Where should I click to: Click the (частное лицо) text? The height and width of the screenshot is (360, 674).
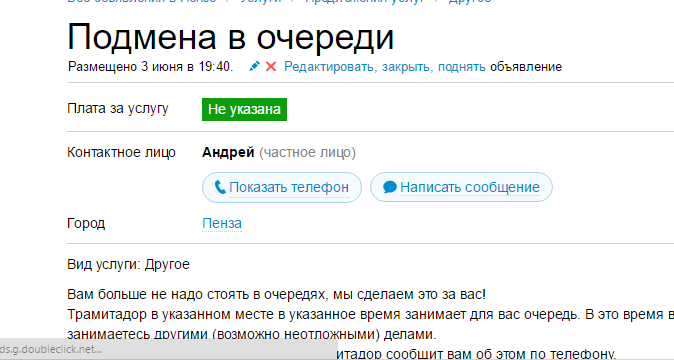tap(307, 153)
